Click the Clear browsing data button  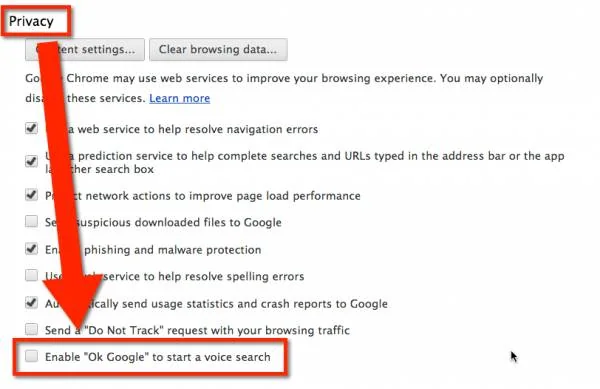click(x=218, y=49)
